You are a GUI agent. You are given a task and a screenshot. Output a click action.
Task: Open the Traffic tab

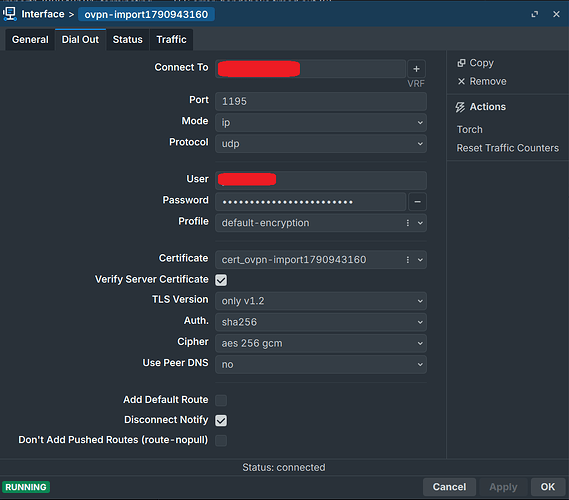pos(171,40)
